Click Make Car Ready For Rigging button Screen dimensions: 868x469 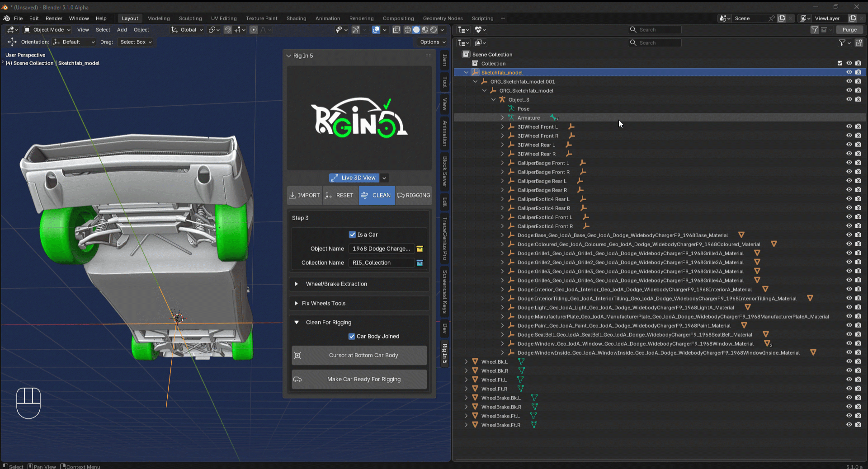tap(359, 380)
